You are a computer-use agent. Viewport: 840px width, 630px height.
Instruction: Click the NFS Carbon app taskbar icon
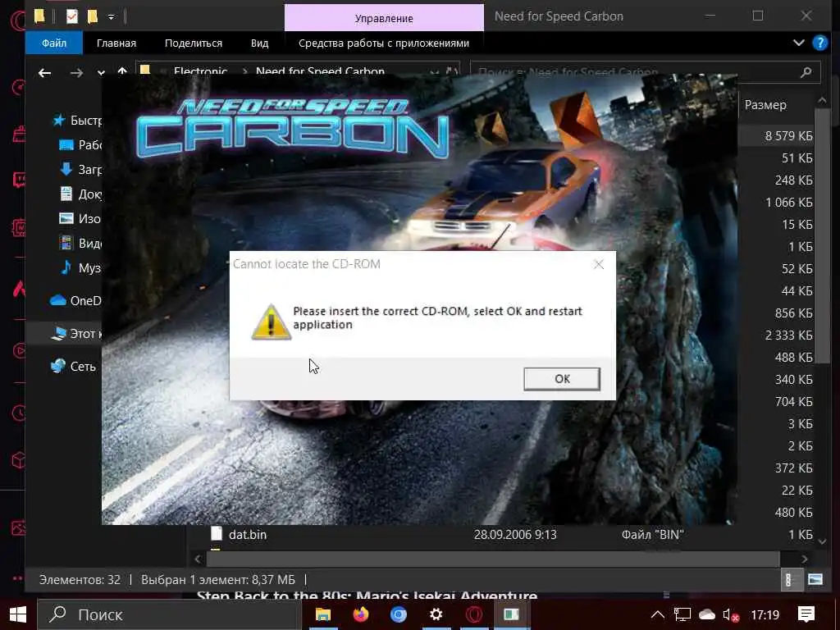point(511,614)
